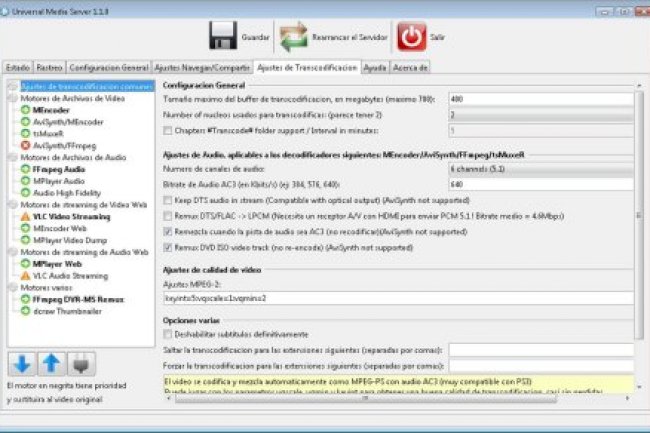Collapse Motores de streaming de Audio Web
Screen dimensions: 650x433
(x=12, y=252)
